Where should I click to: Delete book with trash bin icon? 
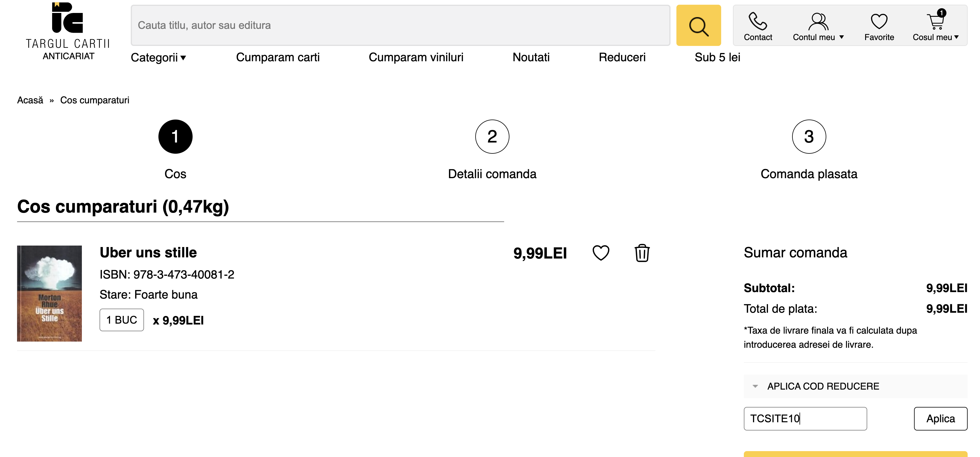(x=642, y=253)
